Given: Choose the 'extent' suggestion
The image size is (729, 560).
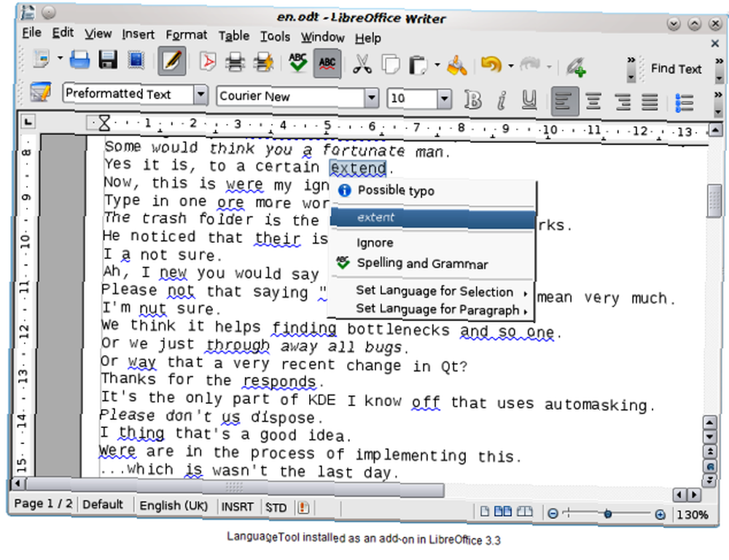Looking at the screenshot, I should (x=433, y=218).
